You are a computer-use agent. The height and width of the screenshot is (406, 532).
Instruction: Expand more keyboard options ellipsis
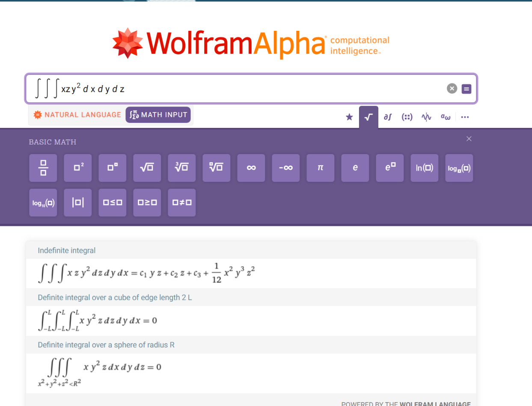point(465,117)
